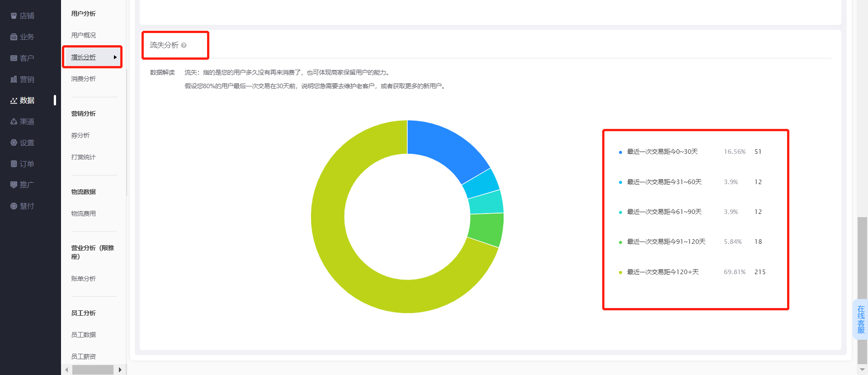Open 员工数据 under 员工分析
The width and height of the screenshot is (868, 375).
(x=84, y=335)
